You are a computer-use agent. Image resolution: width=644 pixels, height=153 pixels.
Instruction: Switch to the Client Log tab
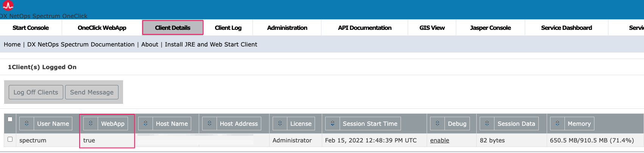pos(228,28)
